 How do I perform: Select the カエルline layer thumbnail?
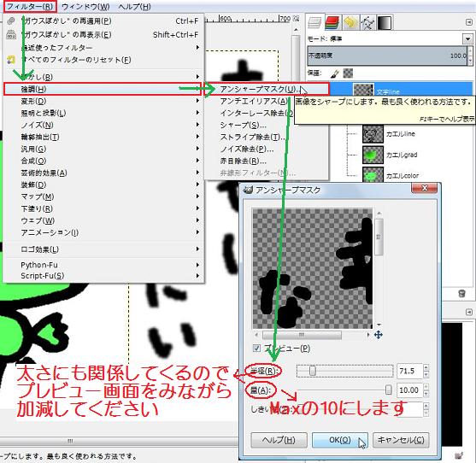[373, 134]
